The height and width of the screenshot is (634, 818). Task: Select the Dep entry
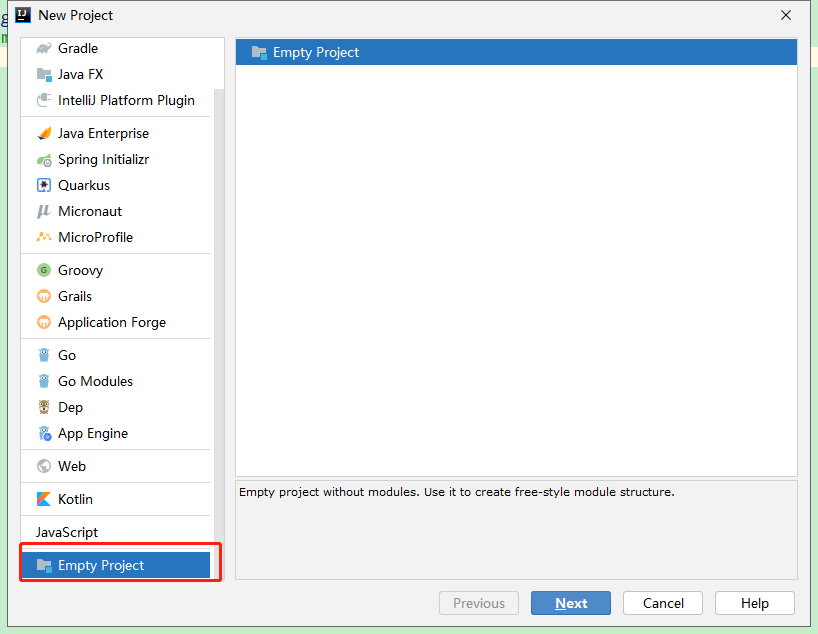(x=115, y=408)
